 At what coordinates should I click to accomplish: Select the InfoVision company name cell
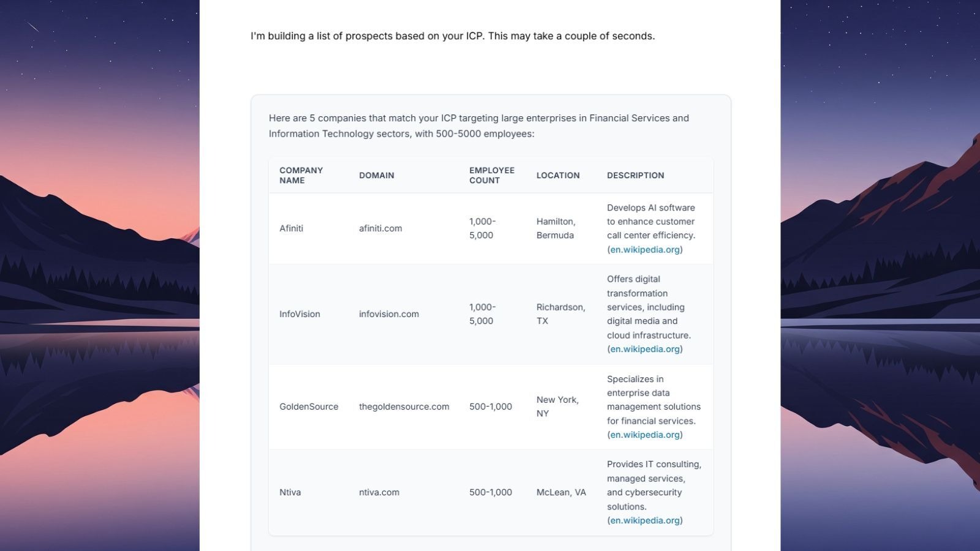click(x=300, y=314)
